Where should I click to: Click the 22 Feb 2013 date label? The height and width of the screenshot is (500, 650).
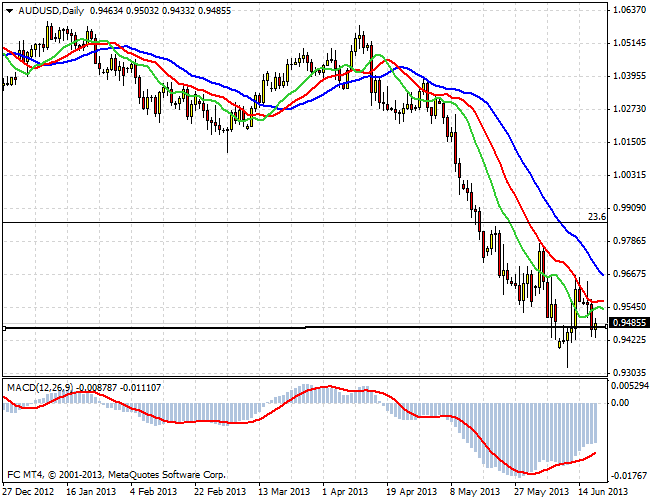tap(220, 492)
